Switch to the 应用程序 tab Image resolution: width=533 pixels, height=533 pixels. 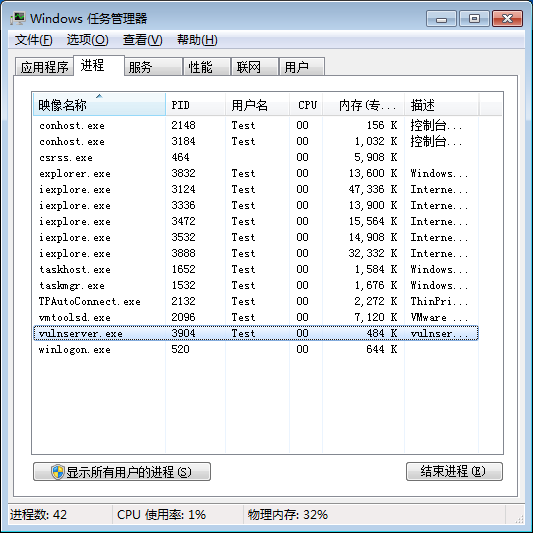(44, 67)
